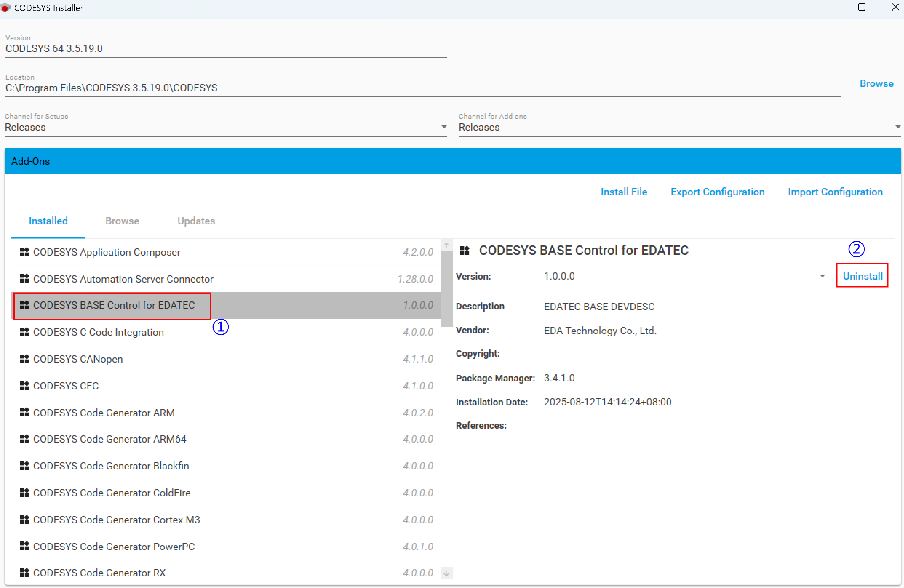Click package icon beside Code Generator ARM64
This screenshot has width=904, height=588.
[x=24, y=439]
